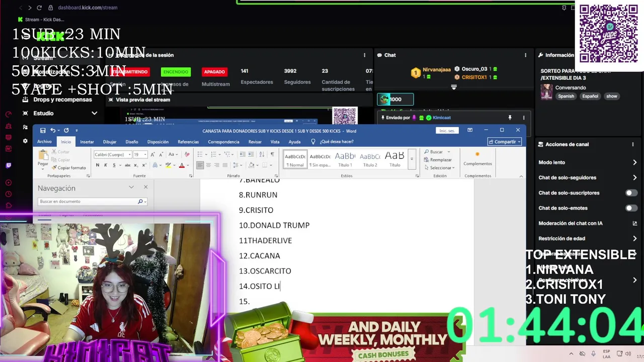This screenshot has width=644, height=362.
Task: Toggle Chat de solo-emotes switch
Action: tap(631, 208)
